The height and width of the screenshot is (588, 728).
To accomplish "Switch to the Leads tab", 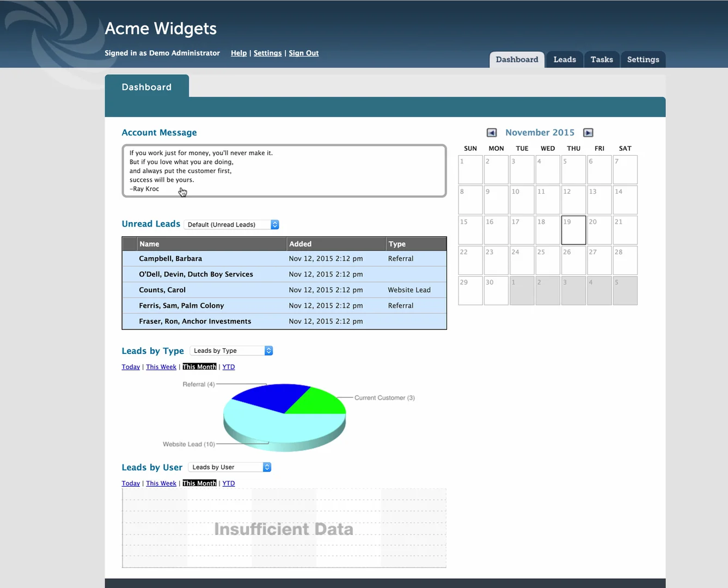I will click(x=565, y=59).
